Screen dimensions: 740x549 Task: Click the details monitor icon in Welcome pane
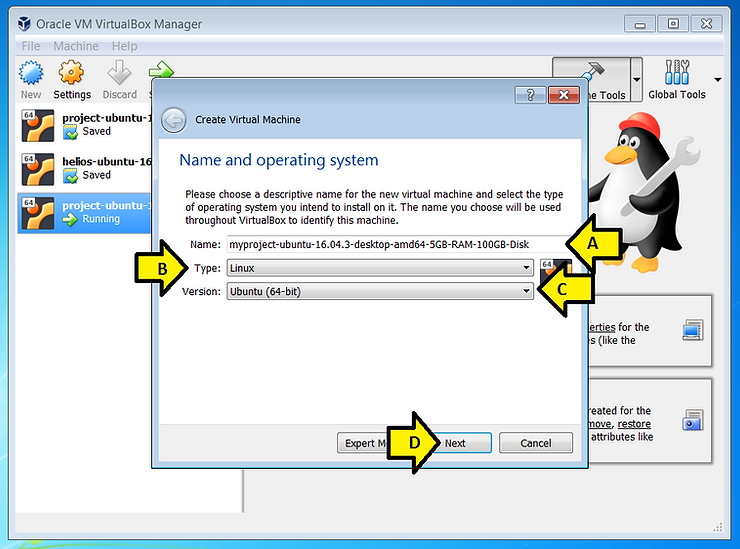(x=693, y=330)
